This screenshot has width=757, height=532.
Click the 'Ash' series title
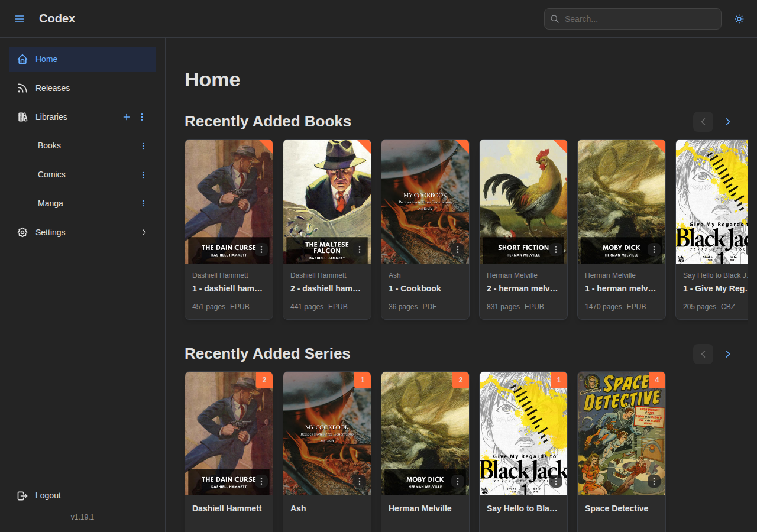click(298, 508)
